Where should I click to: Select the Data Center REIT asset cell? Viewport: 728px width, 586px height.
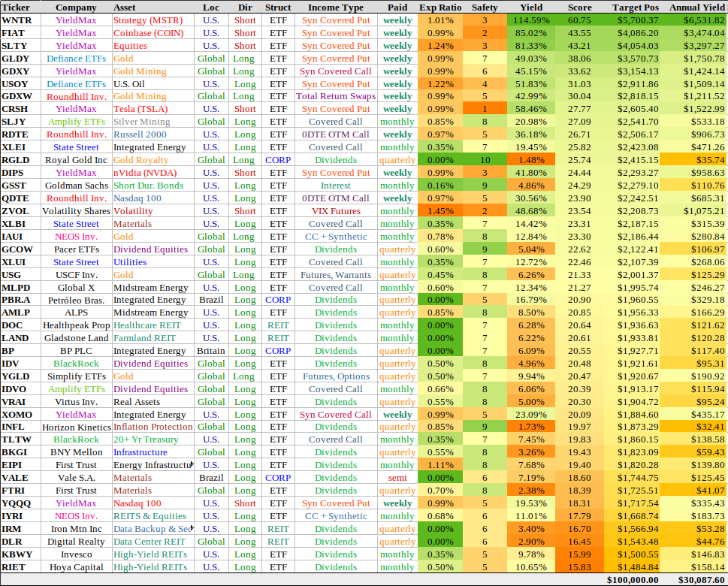coord(153,542)
